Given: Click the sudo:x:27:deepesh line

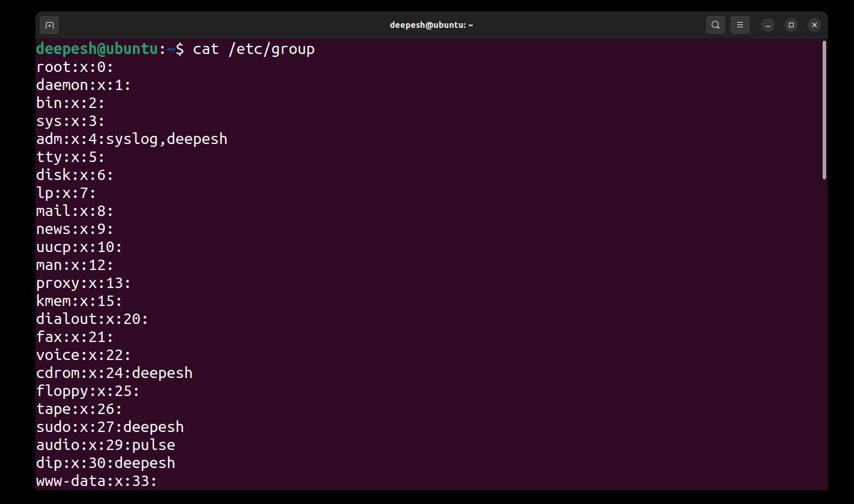Looking at the screenshot, I should (110, 427).
